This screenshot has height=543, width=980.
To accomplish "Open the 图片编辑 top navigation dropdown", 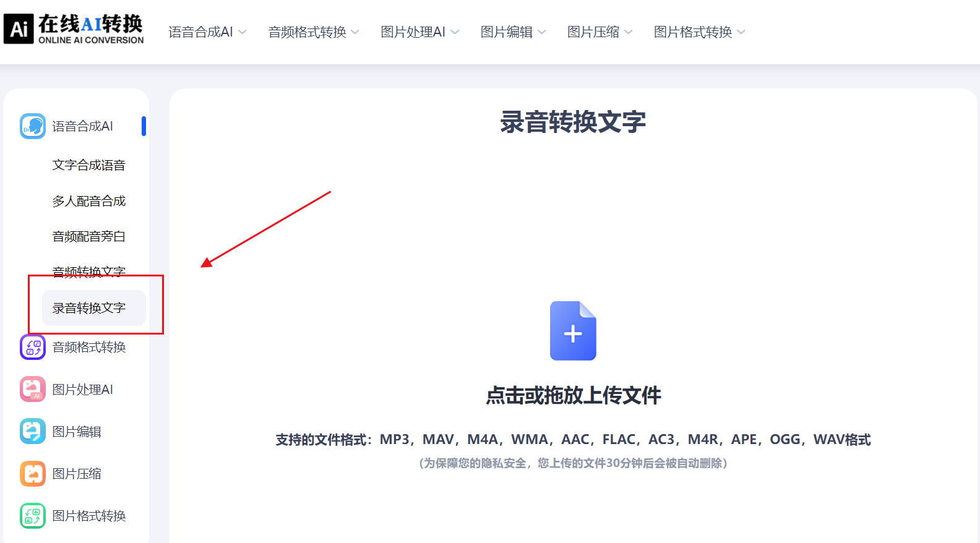I will click(x=513, y=32).
